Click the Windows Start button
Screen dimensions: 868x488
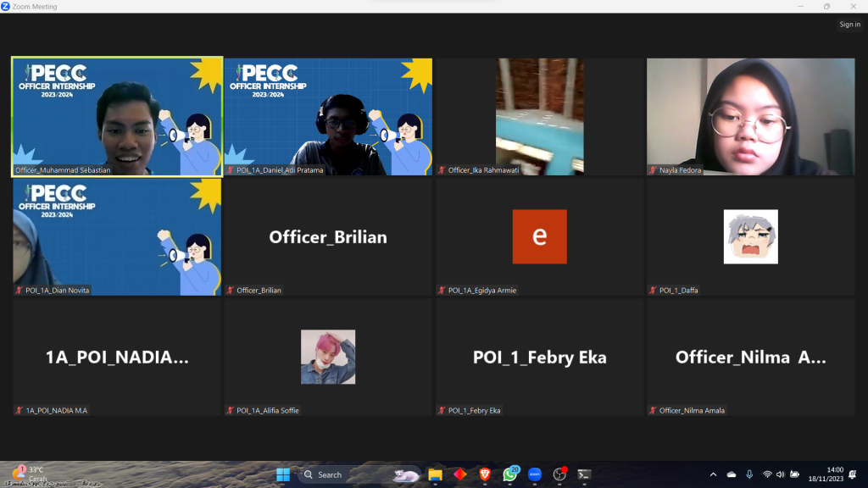pos(283,474)
